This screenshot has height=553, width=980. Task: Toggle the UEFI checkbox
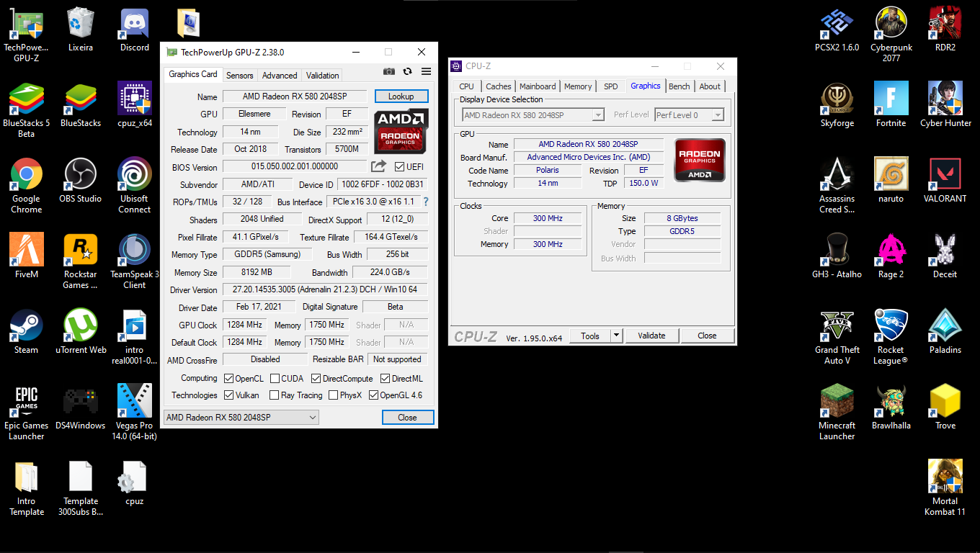(400, 166)
